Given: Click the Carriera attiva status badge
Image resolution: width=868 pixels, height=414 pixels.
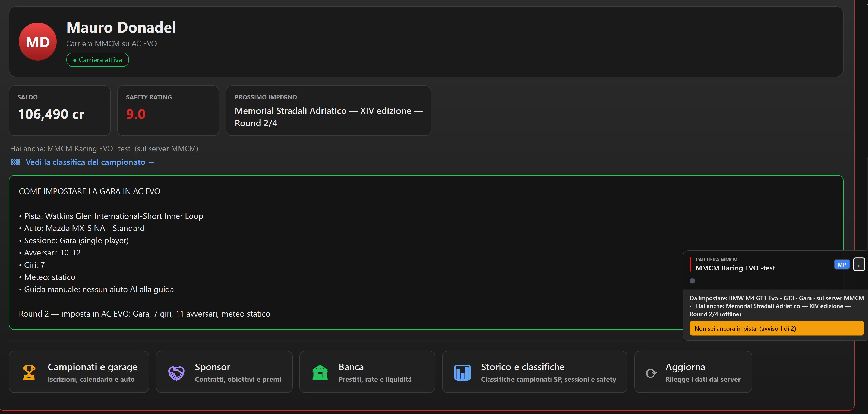Looking at the screenshot, I should [97, 60].
